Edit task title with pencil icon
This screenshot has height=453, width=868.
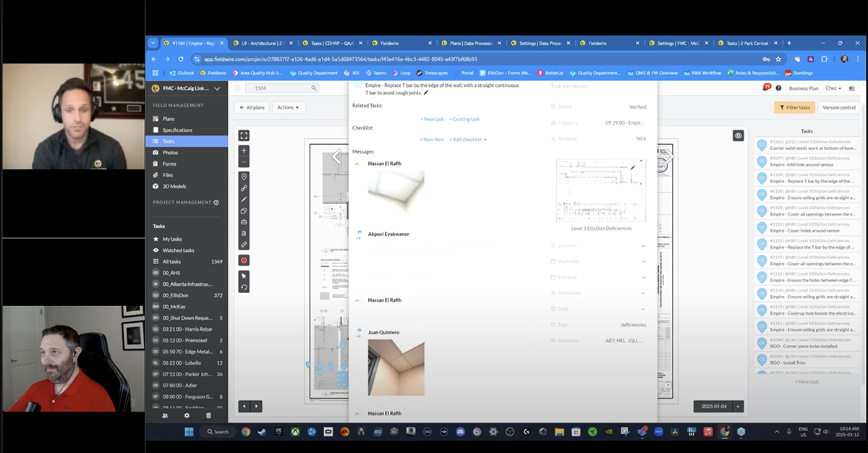[x=426, y=93]
